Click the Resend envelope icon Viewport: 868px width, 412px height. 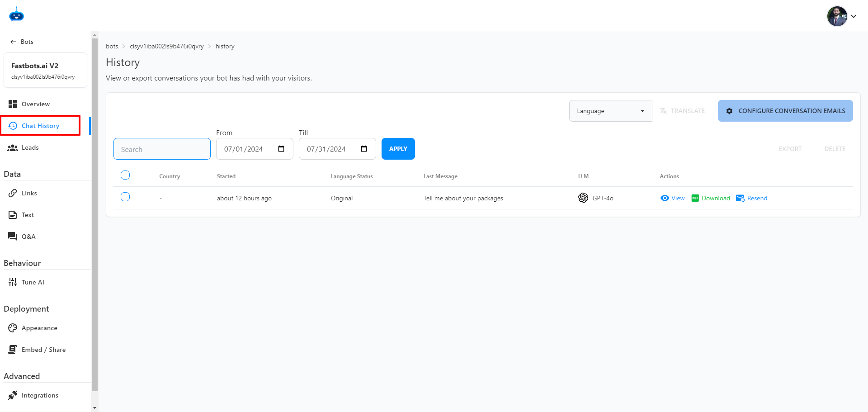tap(741, 198)
